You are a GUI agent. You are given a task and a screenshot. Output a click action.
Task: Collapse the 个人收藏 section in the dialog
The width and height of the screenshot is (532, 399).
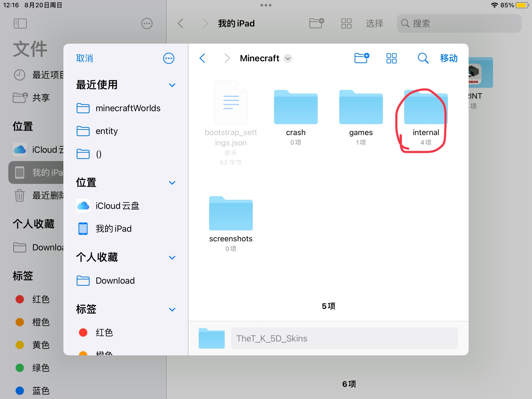point(172,257)
